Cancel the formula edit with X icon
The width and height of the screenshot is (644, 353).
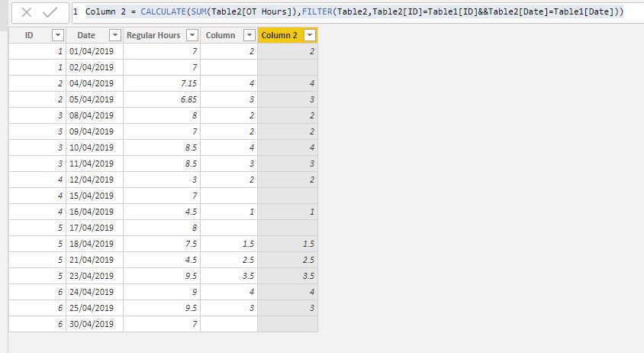[27, 12]
